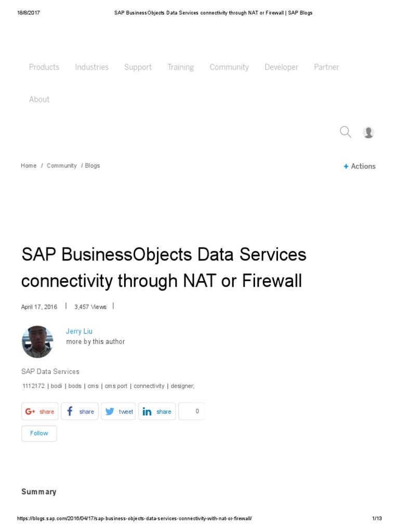Viewport: 399px width, 532px height.
Task: Go to the Support section
Action: pyautogui.click(x=138, y=67)
